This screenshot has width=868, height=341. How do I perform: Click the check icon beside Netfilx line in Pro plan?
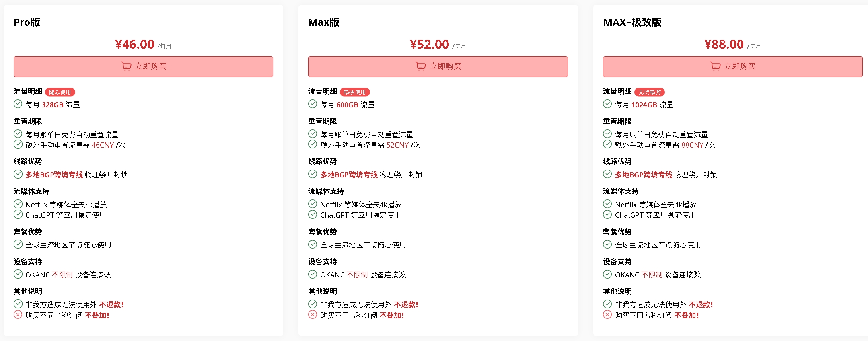18,204
